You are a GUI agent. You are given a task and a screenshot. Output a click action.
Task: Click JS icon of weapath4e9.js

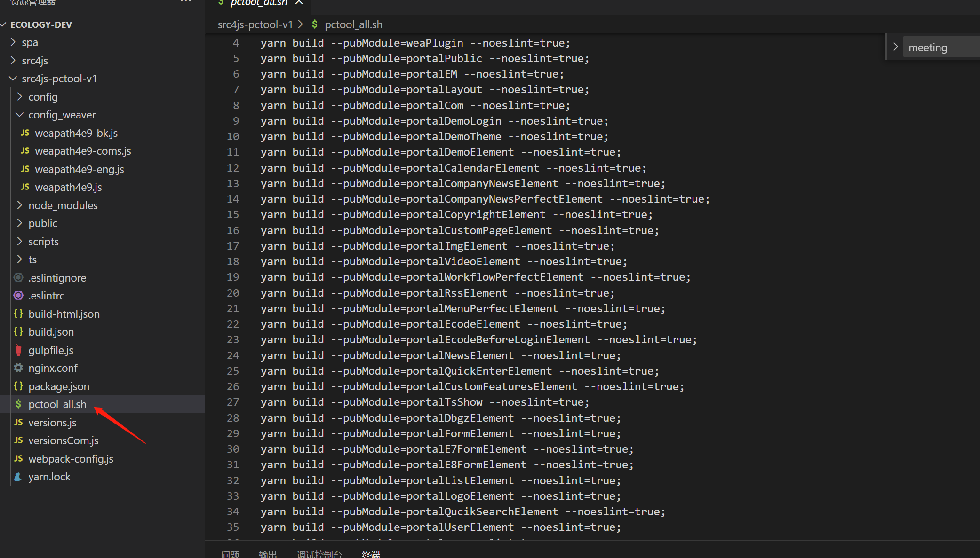coord(25,187)
